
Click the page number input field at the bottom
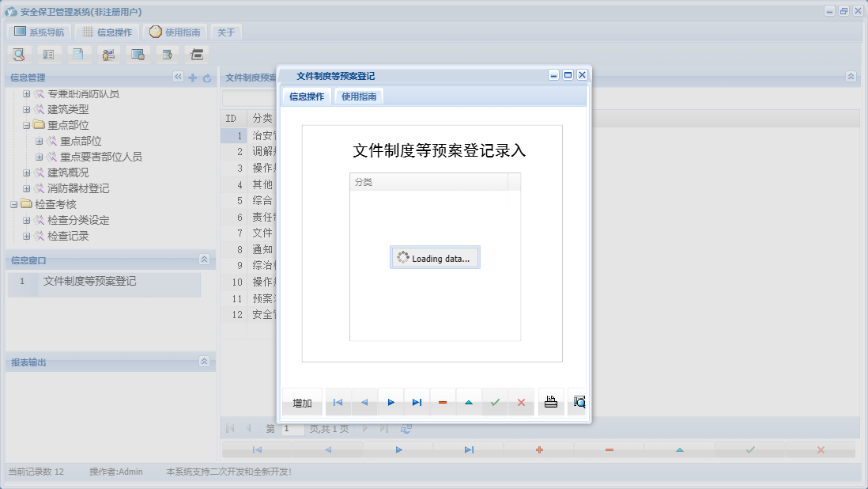tap(291, 428)
